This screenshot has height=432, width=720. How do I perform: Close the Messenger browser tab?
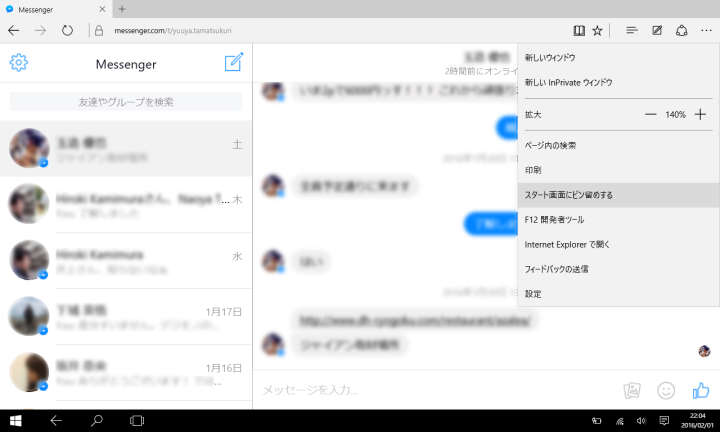(102, 9)
